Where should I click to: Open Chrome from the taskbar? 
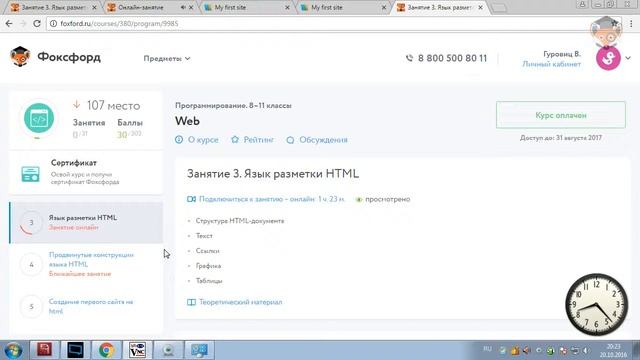(106, 350)
